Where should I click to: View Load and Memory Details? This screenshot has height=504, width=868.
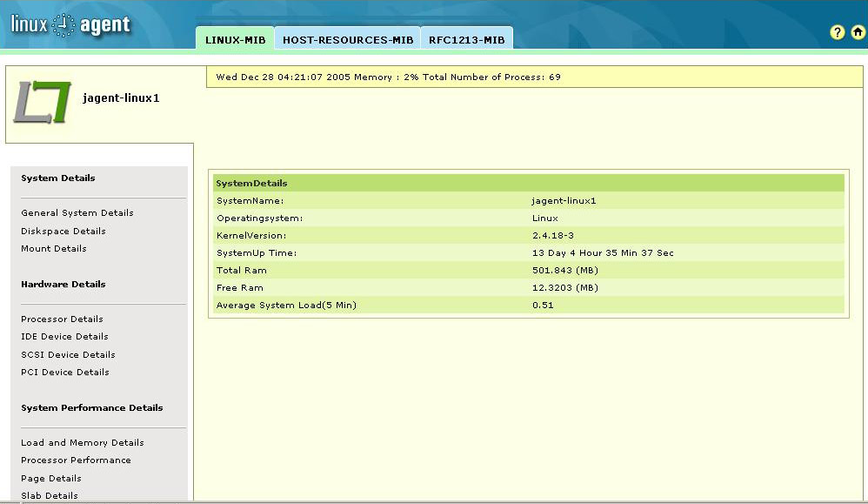coord(83,443)
